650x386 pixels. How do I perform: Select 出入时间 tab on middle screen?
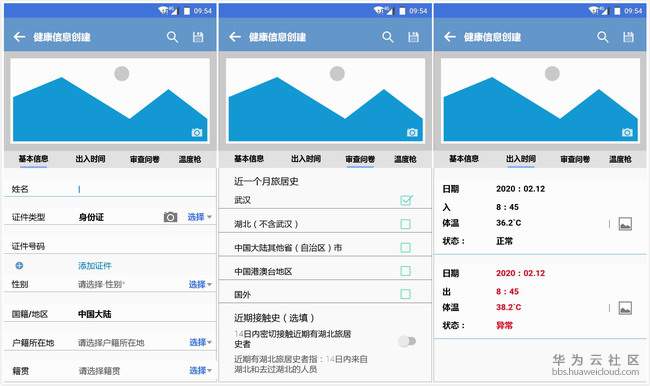[x=306, y=159]
